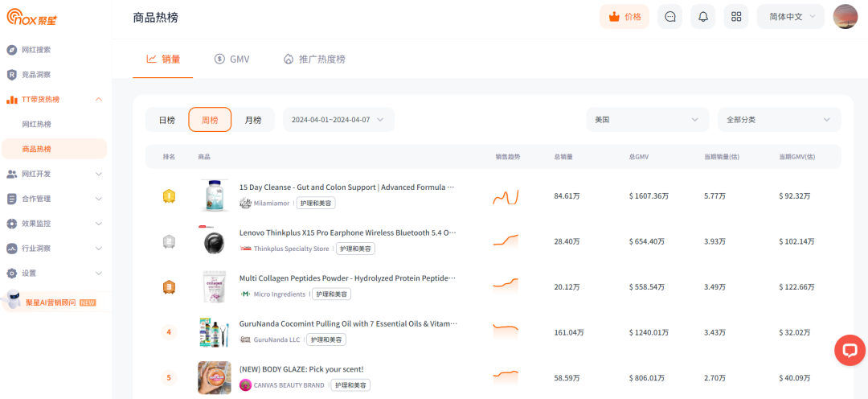
Task: Click the GuruNanda LLC shop name
Action: (x=277, y=339)
